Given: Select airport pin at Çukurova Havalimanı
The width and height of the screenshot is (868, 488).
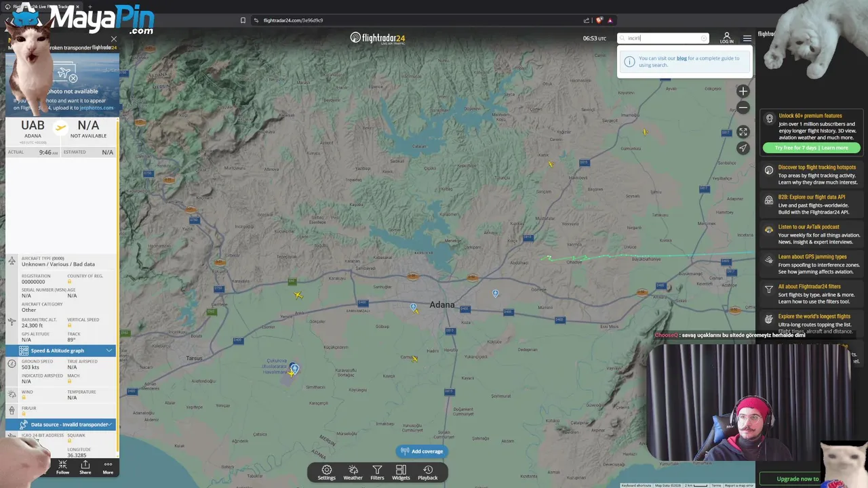Looking at the screenshot, I should point(294,368).
